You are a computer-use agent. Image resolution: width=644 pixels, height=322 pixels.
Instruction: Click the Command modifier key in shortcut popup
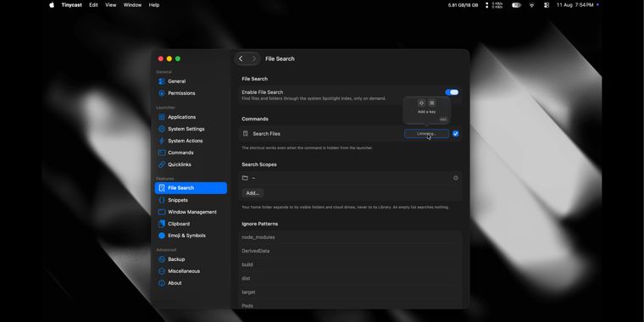431,103
